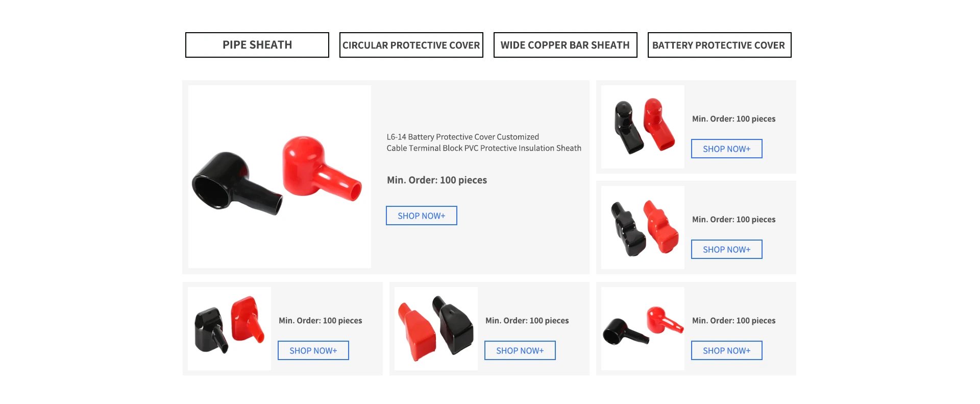This screenshot has height=404, width=980.
Task: Open L6-14 Battery Protective Cover title link
Action: [x=484, y=142]
